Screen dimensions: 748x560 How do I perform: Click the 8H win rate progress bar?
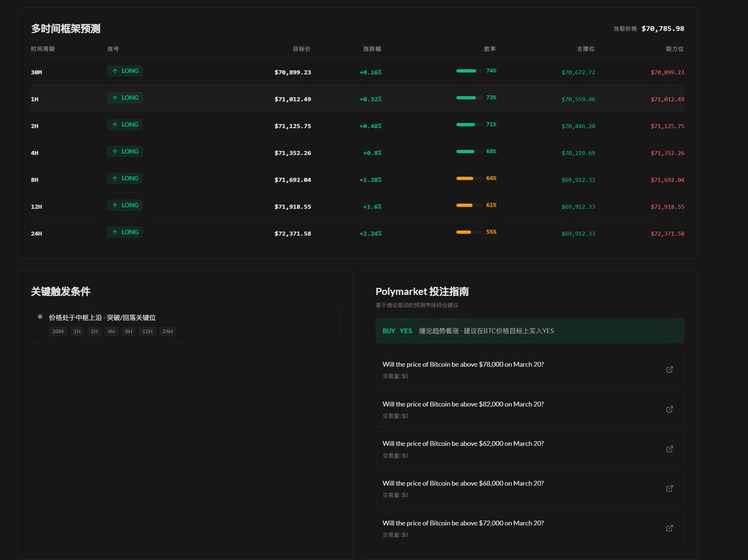[x=469, y=179]
